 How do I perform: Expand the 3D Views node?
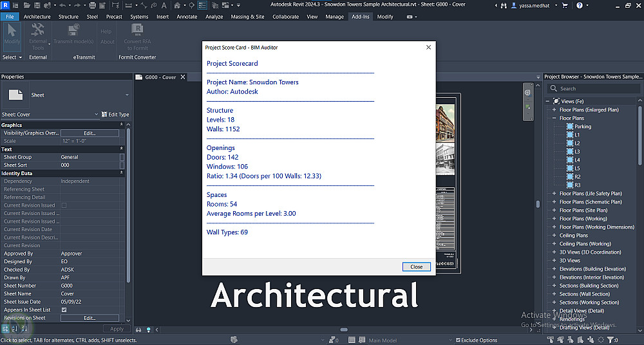(554, 261)
